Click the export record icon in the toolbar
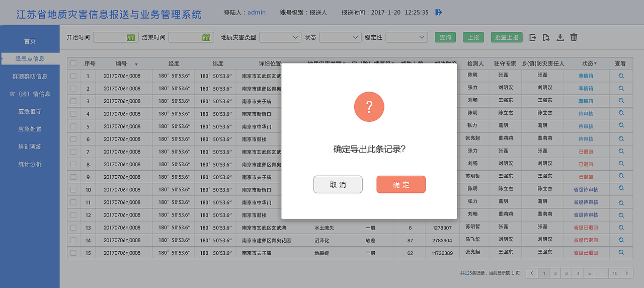Viewport: 644px width, 288px height. 533,37
